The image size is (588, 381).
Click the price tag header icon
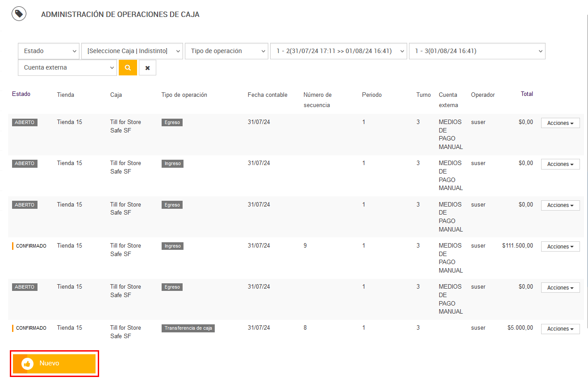point(19,13)
